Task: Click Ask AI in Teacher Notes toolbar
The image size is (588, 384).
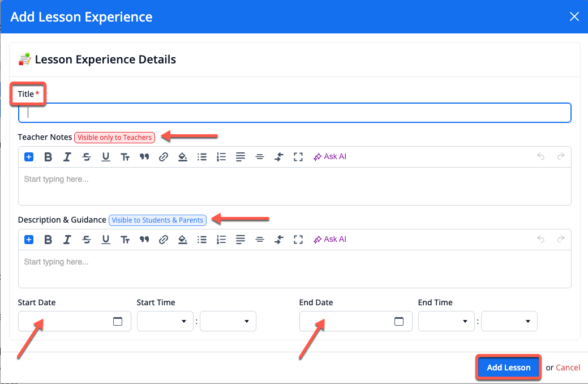Action: click(x=330, y=157)
